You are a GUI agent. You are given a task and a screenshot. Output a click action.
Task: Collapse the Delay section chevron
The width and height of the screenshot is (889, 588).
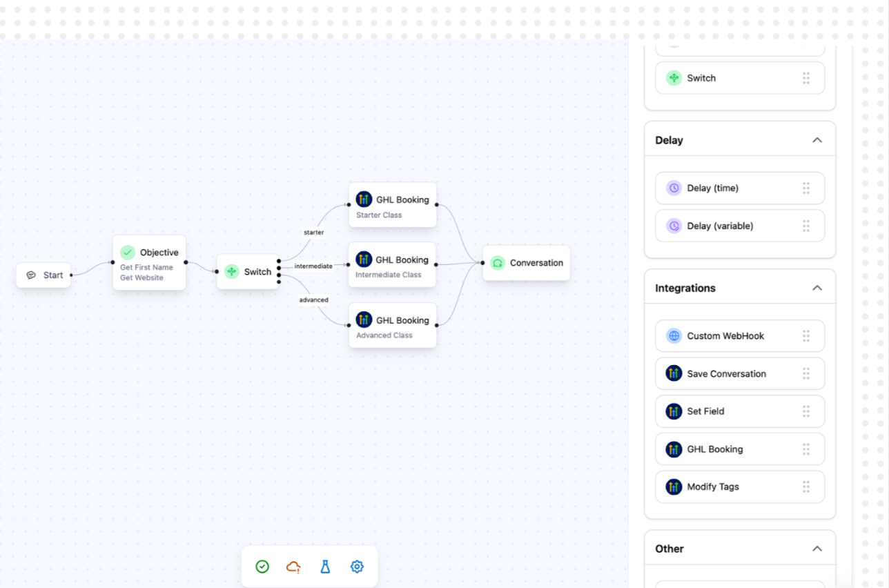click(x=817, y=140)
